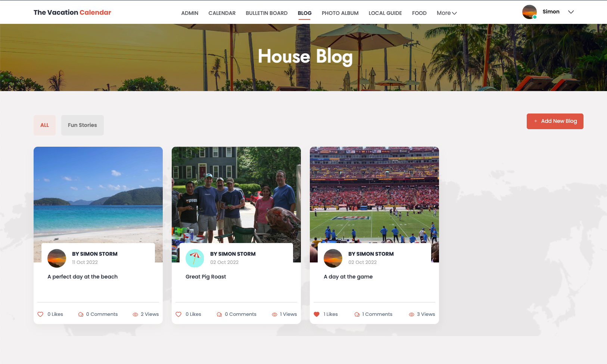Click the comments icon on Great Pig Roast
Image resolution: width=607 pixels, height=364 pixels.
tap(219, 314)
